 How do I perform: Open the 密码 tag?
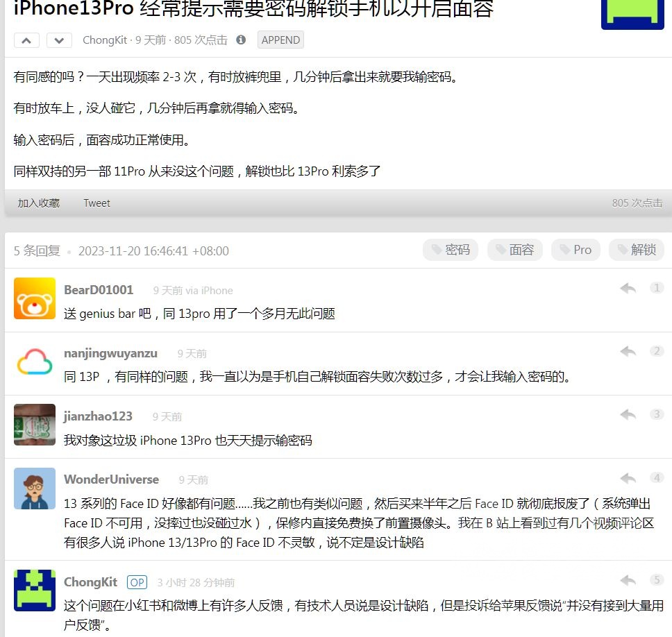click(x=451, y=250)
